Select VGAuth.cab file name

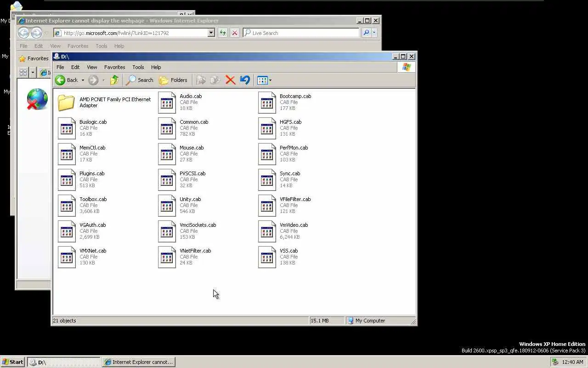[92, 225]
